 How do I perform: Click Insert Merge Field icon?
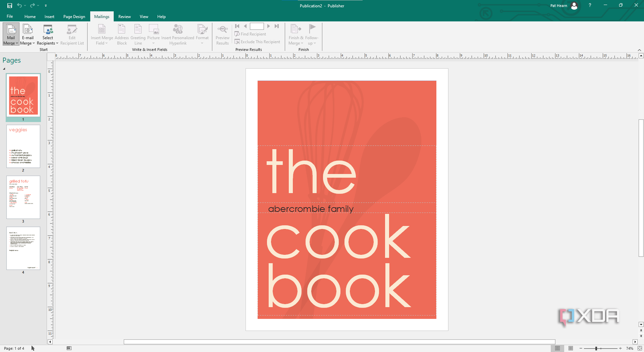[101, 30]
